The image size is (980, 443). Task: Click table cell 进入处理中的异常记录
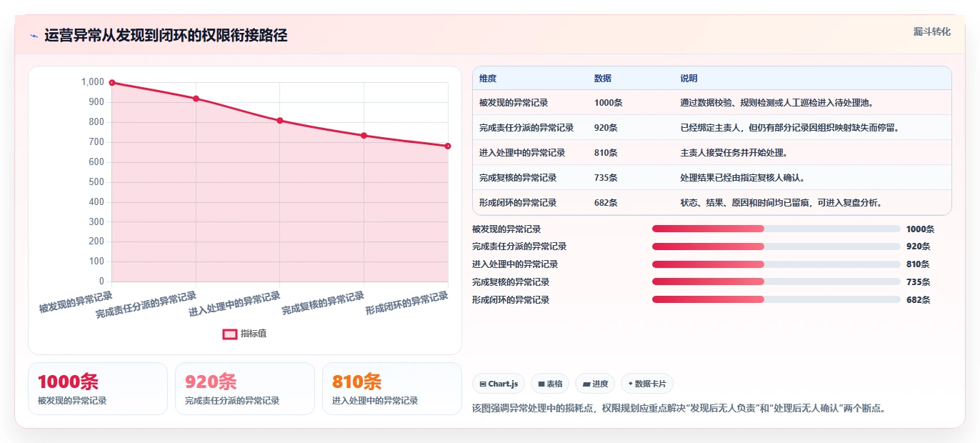(522, 153)
